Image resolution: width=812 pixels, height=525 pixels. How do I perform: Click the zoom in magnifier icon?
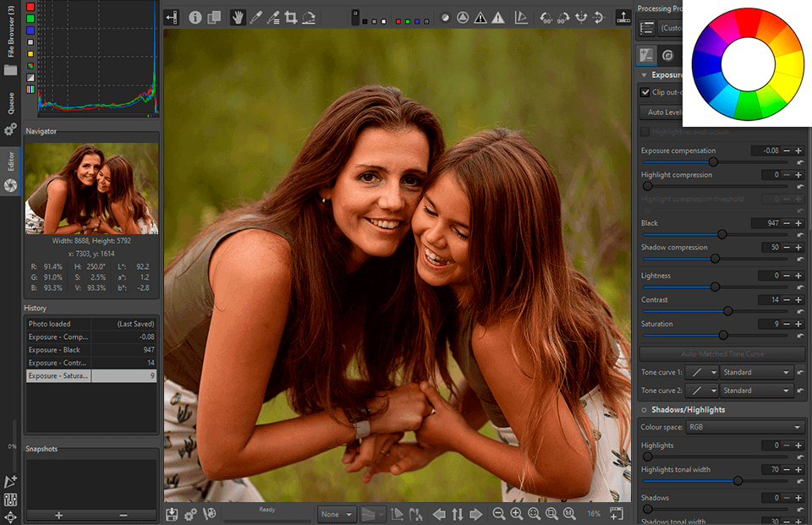pyautogui.click(x=516, y=514)
